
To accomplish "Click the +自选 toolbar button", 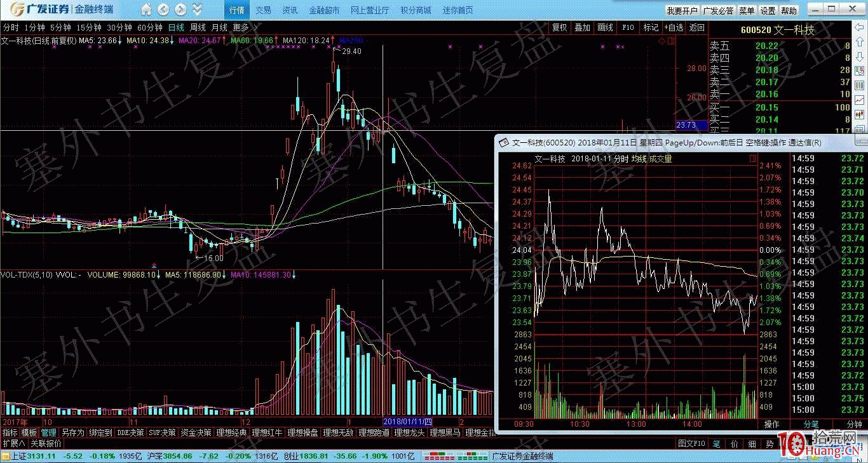I will [674, 27].
